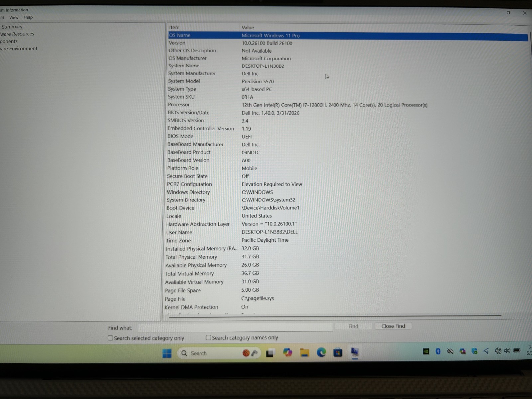Select the Secure Boot State row
Viewport: 532px width, 399px height.
tap(348, 176)
